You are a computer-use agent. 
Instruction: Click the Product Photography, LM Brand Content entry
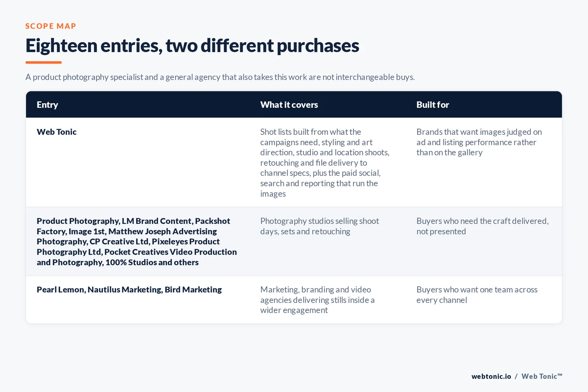tap(137, 242)
